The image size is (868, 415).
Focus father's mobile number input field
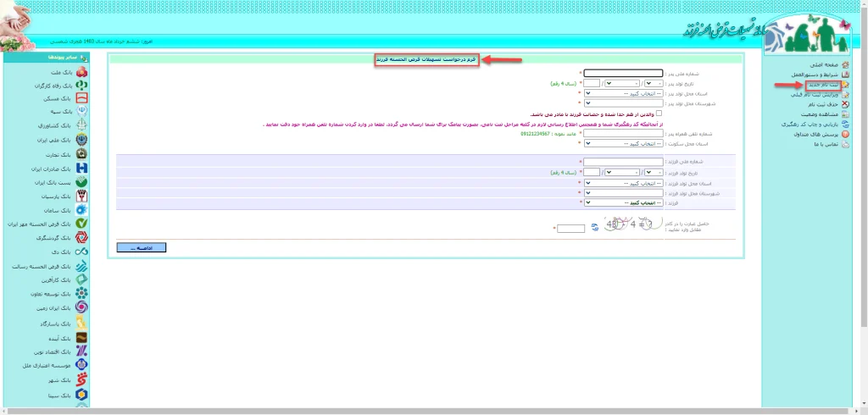coord(623,133)
